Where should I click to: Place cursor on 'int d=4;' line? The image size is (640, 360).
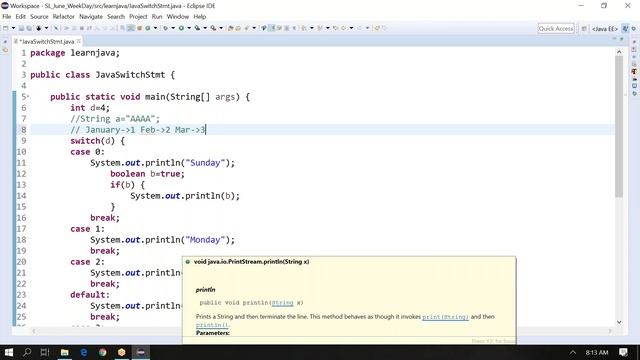point(90,108)
